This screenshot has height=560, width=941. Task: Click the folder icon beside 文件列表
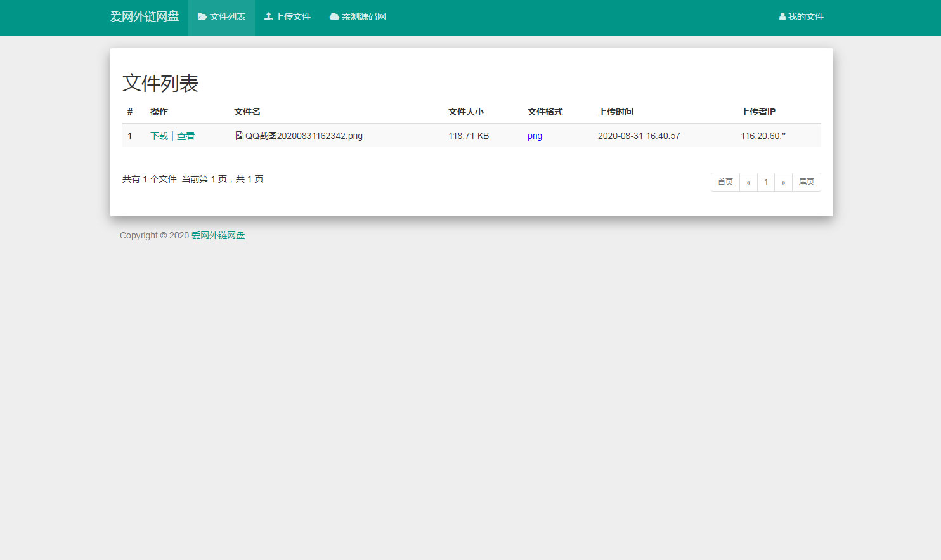pyautogui.click(x=202, y=16)
